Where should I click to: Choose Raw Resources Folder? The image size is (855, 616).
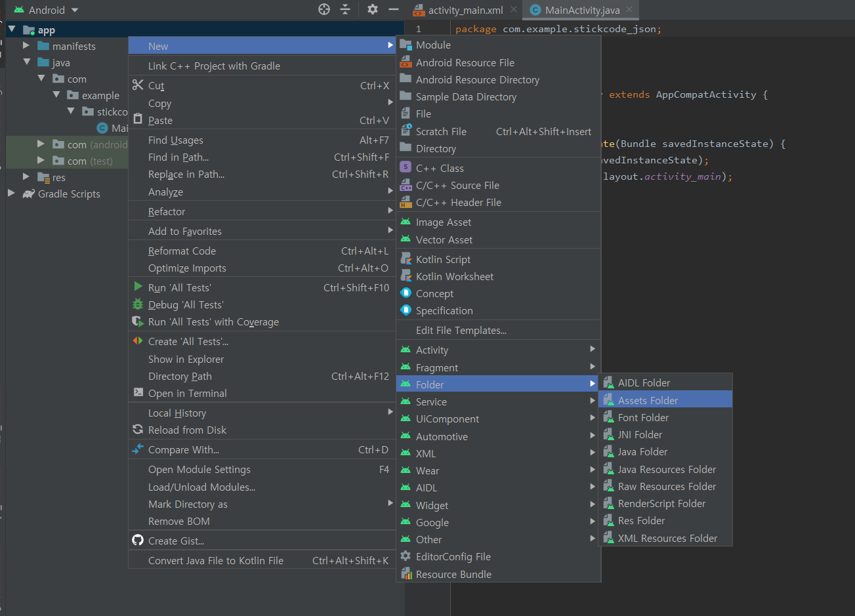[x=665, y=486]
